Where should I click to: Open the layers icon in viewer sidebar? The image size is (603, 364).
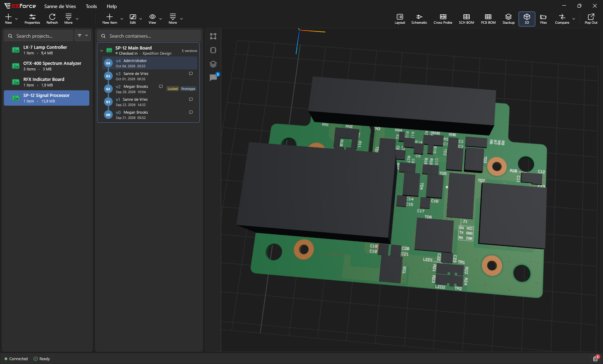coord(213,64)
